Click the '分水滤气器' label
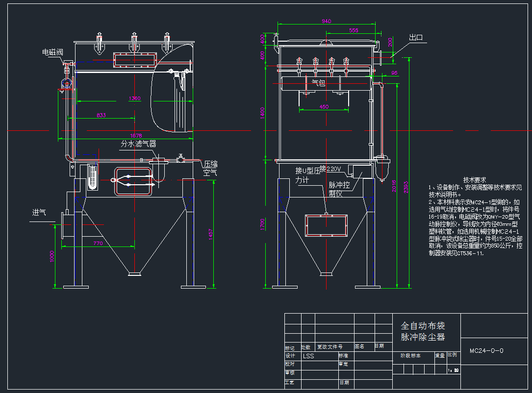532x393 pixels. pyautogui.click(x=138, y=144)
